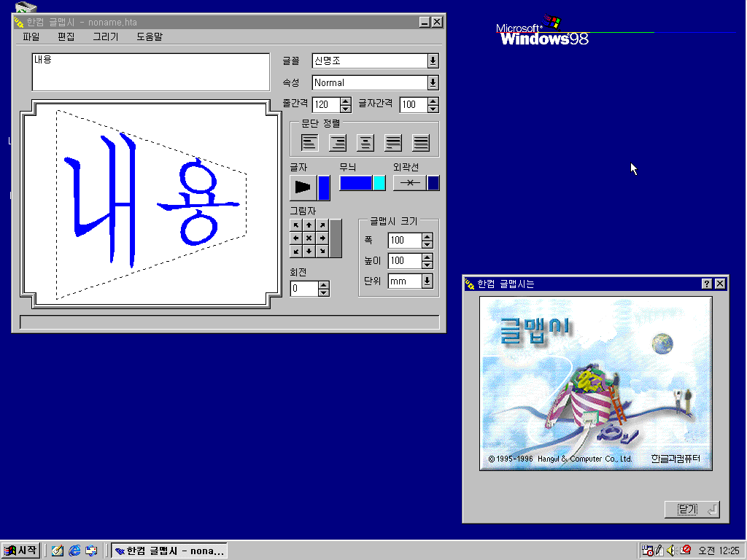Pick the 글자 text color swatch
747x560 pixels.
[323, 187]
